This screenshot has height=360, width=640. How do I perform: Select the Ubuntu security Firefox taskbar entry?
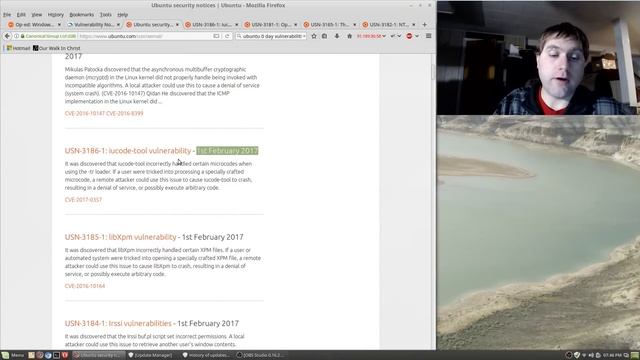point(98,355)
